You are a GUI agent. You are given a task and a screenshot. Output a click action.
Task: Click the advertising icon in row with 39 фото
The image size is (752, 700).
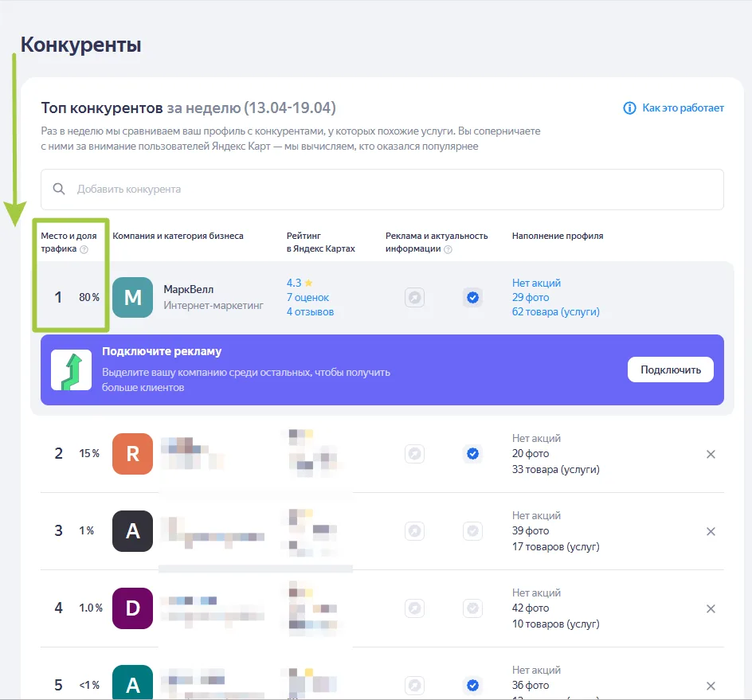(x=415, y=531)
